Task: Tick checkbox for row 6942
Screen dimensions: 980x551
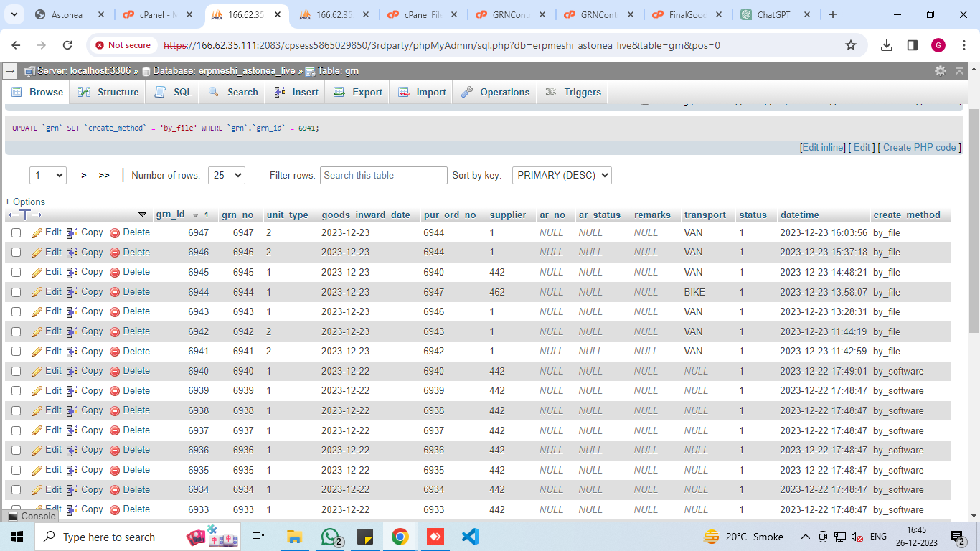Action: click(16, 331)
